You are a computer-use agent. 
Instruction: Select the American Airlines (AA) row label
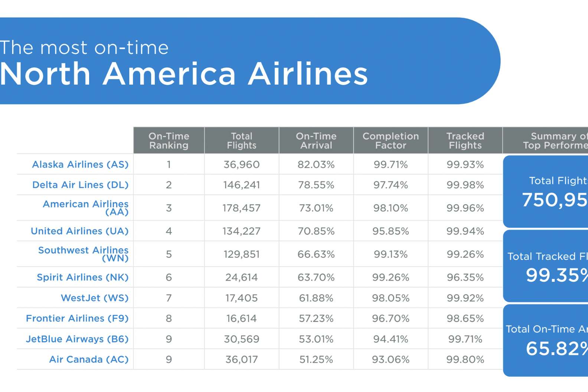click(x=86, y=208)
